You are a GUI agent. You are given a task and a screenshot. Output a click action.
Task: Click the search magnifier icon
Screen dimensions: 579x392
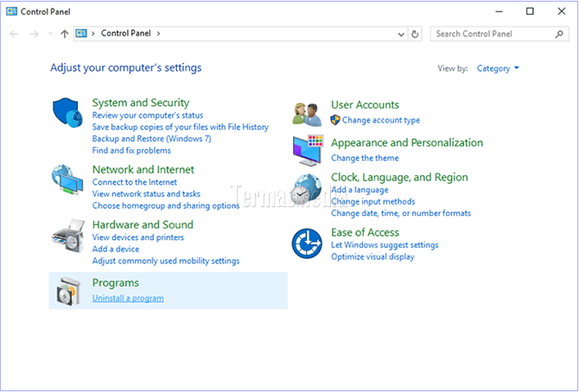click(559, 34)
